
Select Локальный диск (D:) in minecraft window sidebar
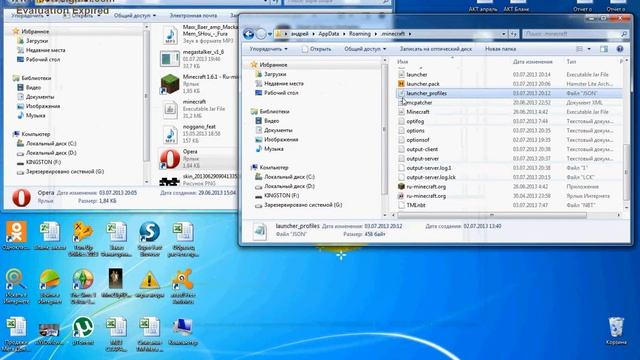(x=289, y=186)
